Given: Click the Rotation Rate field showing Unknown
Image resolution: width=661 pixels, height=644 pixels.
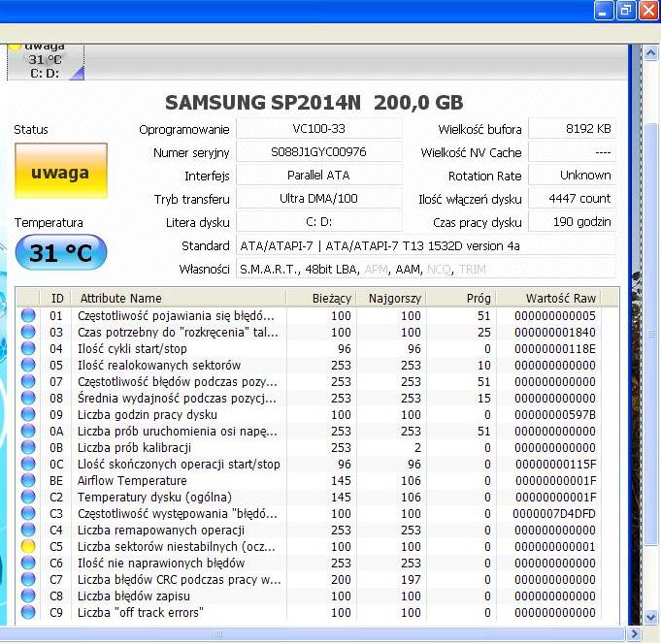Looking at the screenshot, I should (x=572, y=176).
